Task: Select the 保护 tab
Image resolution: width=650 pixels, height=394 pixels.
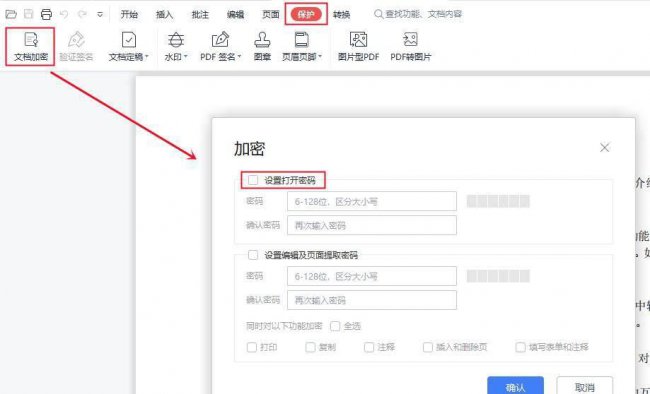Action: (306, 15)
